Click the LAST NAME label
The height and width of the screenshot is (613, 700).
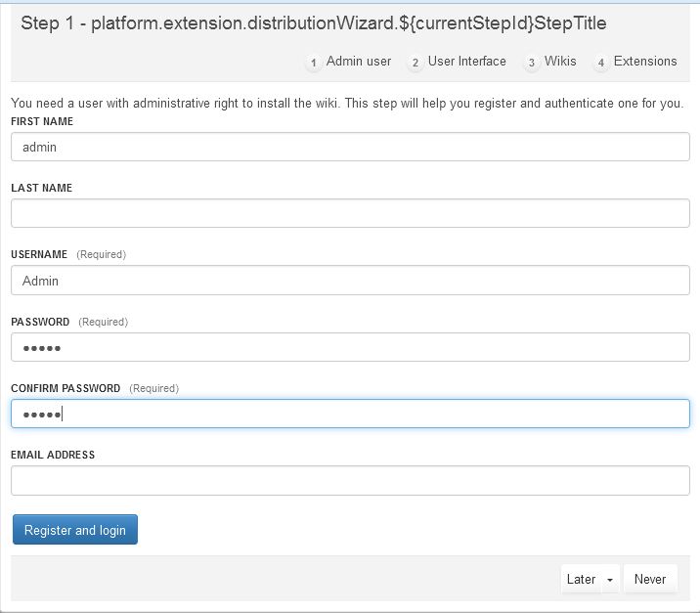point(41,188)
